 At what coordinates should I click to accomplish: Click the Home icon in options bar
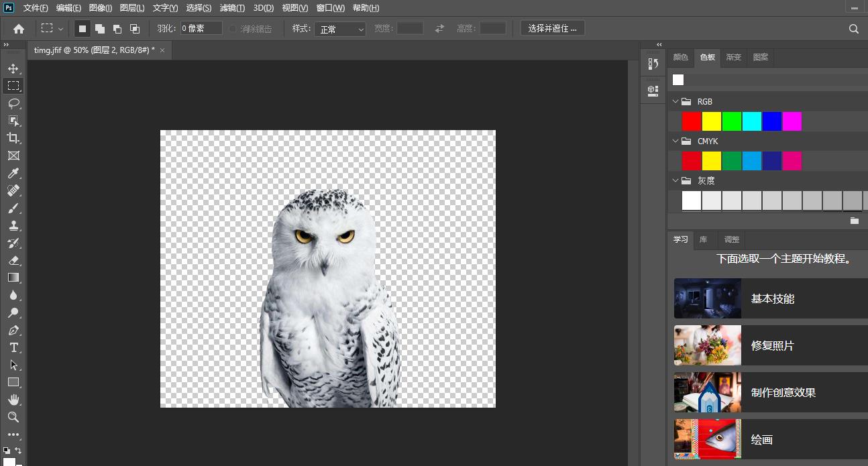click(x=19, y=29)
